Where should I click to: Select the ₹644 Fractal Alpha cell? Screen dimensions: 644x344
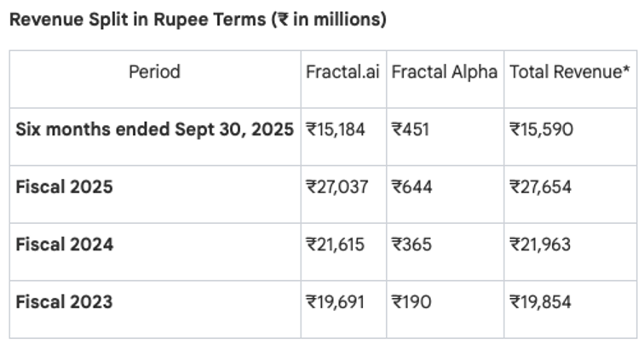coord(411,186)
